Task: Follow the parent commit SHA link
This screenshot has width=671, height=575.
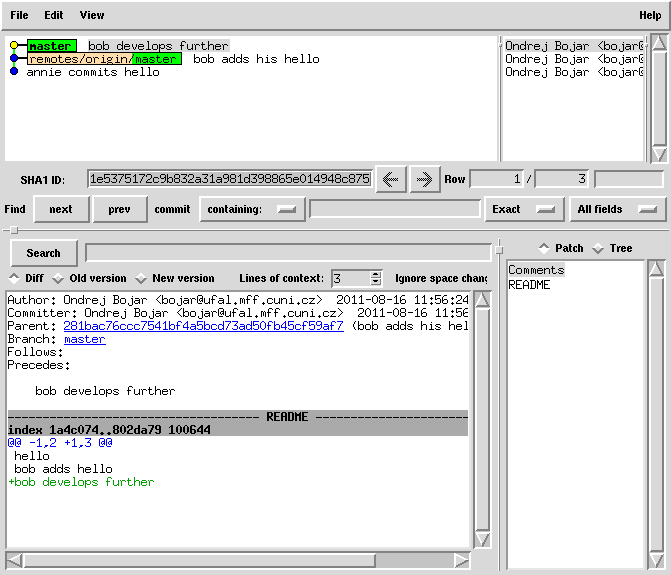Action: point(203,326)
